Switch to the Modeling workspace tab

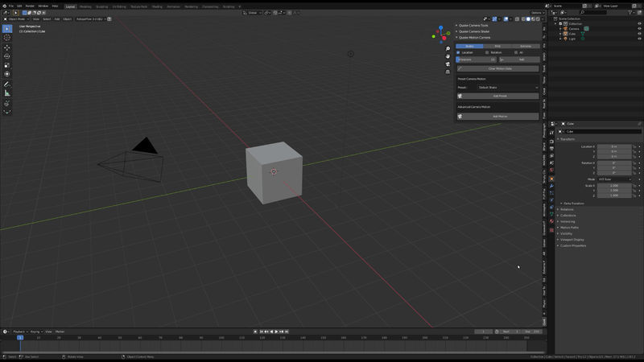pos(85,6)
